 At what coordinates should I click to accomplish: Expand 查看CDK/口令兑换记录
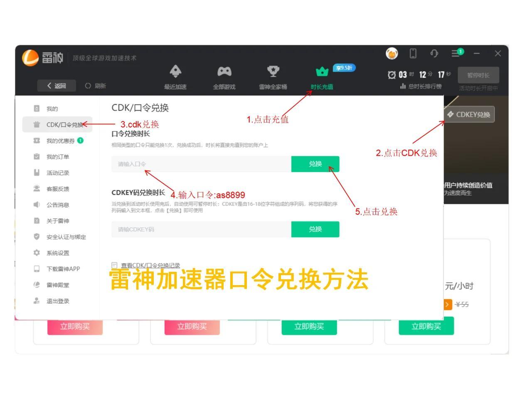click(x=150, y=265)
